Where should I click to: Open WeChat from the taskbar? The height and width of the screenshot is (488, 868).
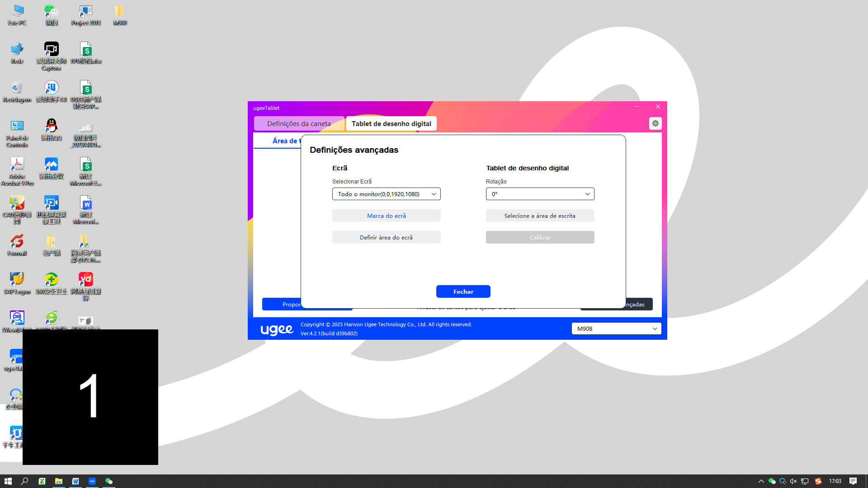pos(109,481)
